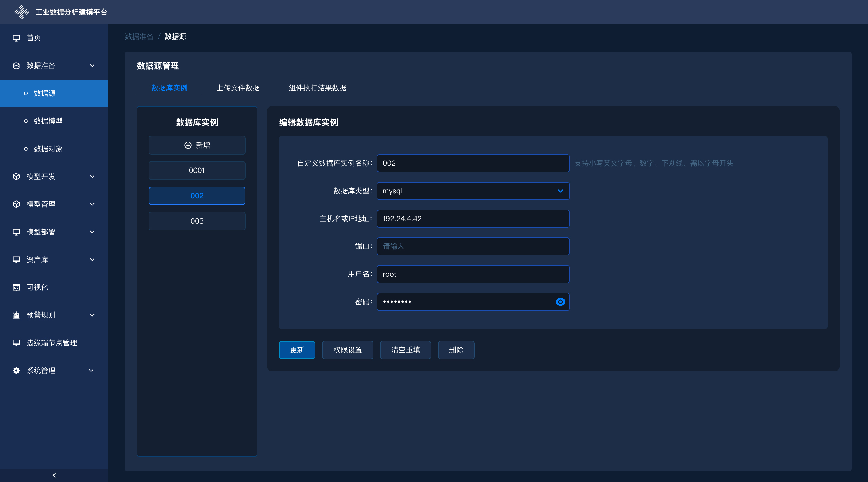The width and height of the screenshot is (868, 482).
Task: Click the 新增 database instance button
Action: [x=197, y=145]
